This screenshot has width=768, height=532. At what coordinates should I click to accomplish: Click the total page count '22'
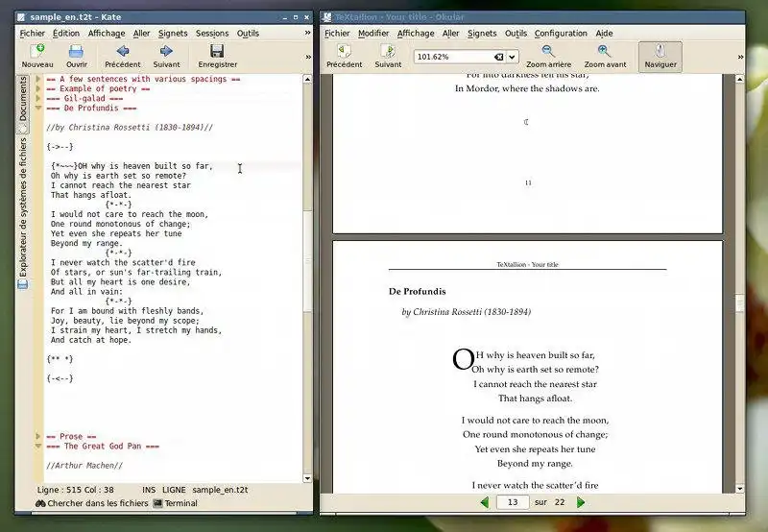pos(560,502)
